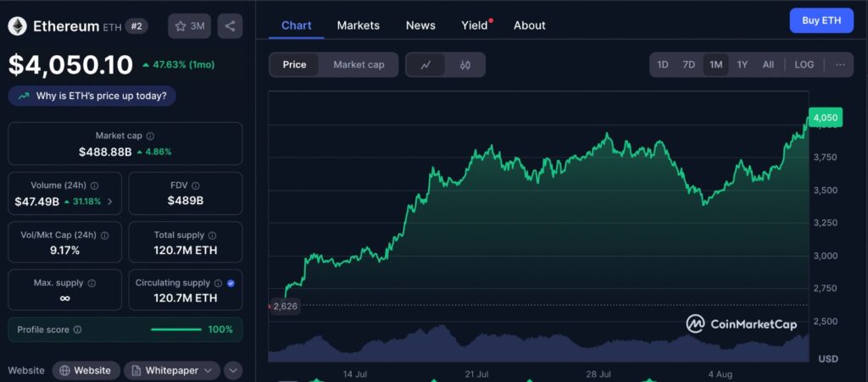This screenshot has width=868, height=382.
Task: Show Volume (24h) info icon
Action: 95,185
